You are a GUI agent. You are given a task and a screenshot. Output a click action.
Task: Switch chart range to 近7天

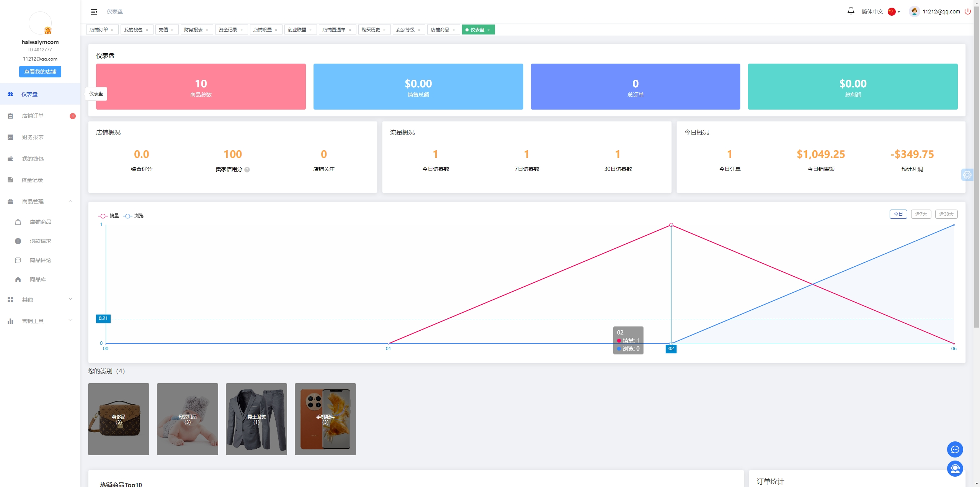tap(921, 214)
